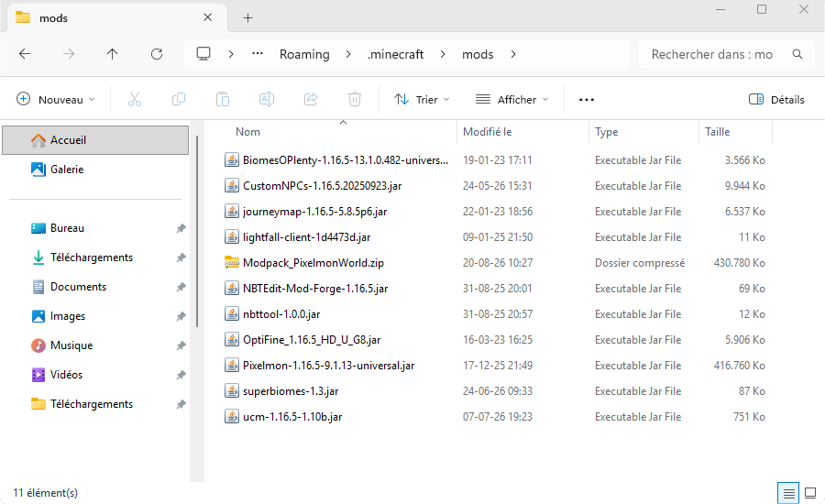Select nbttool-1.0.0.jar
825x504 pixels.
(281, 314)
